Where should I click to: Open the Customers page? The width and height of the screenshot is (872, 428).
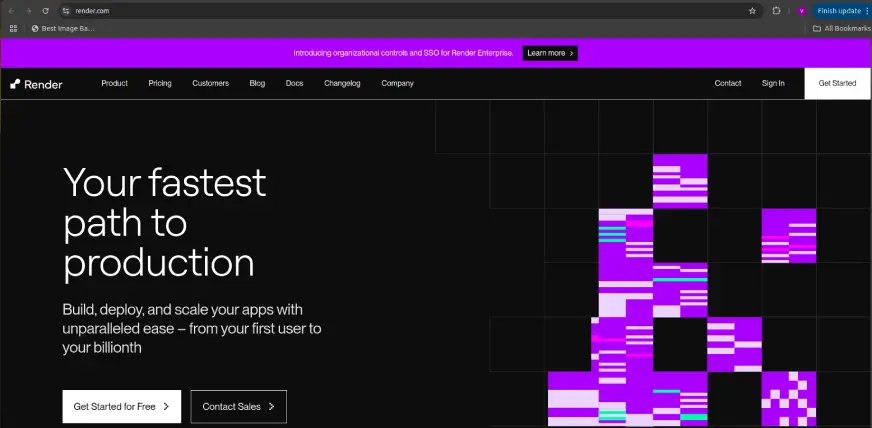click(x=211, y=83)
